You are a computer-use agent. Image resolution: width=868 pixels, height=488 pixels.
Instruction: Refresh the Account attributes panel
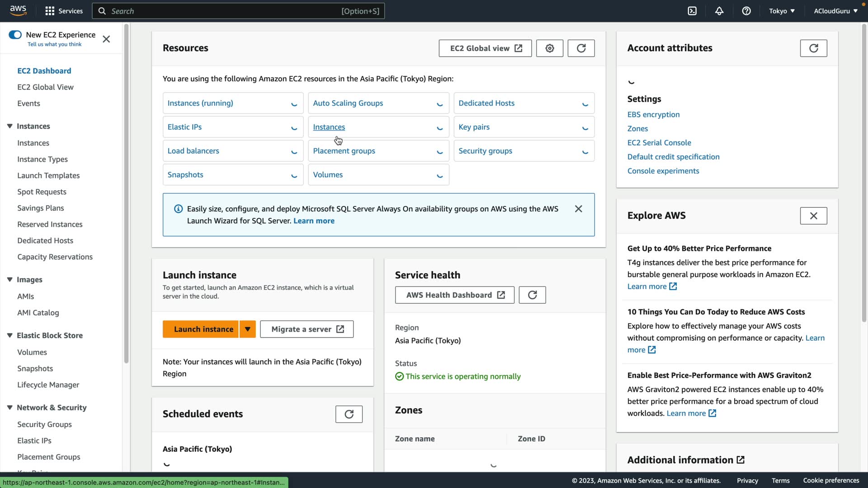tap(813, 48)
